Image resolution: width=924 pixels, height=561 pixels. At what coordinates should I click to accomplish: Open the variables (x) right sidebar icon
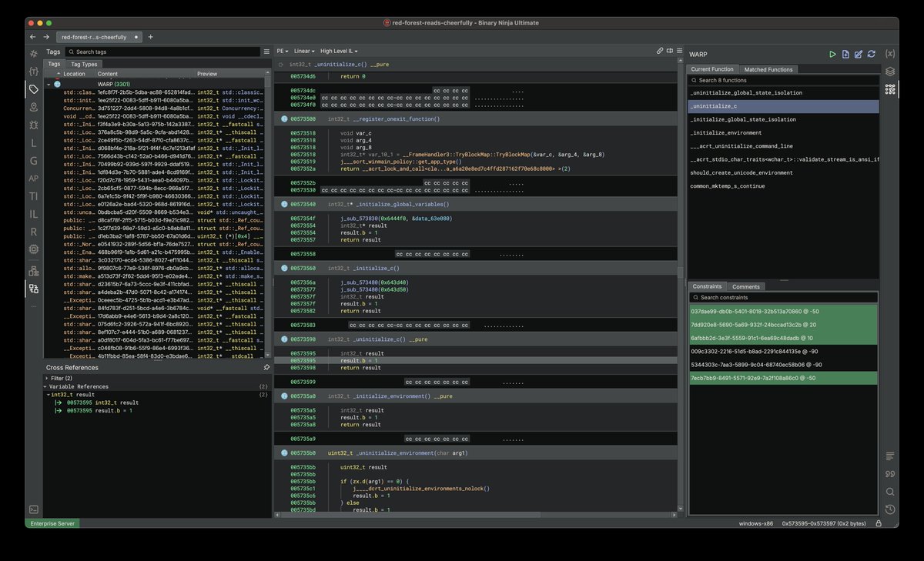pyautogui.click(x=890, y=54)
